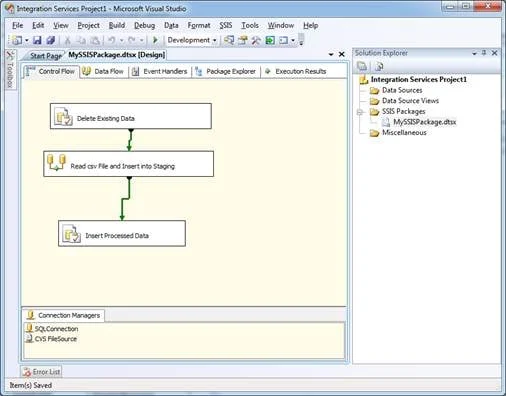Open the Project menu
Image resolution: width=506 pixels, height=396 pixels.
[x=88, y=25]
